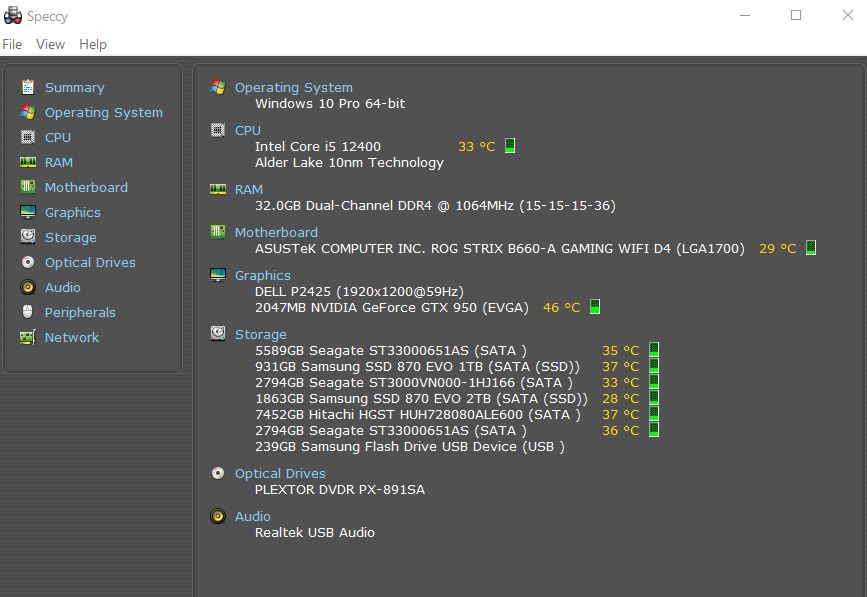Click '239GB Samsung Flash Drive USB Device' row

point(410,447)
